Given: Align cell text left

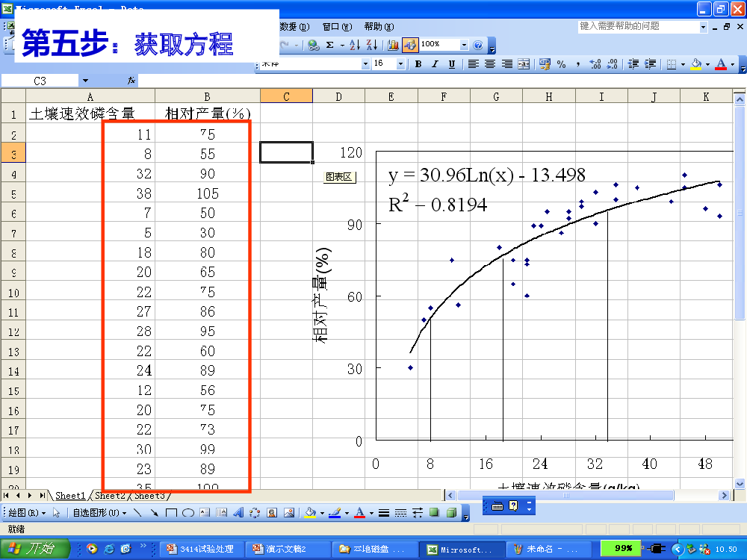Looking at the screenshot, I should click(473, 63).
